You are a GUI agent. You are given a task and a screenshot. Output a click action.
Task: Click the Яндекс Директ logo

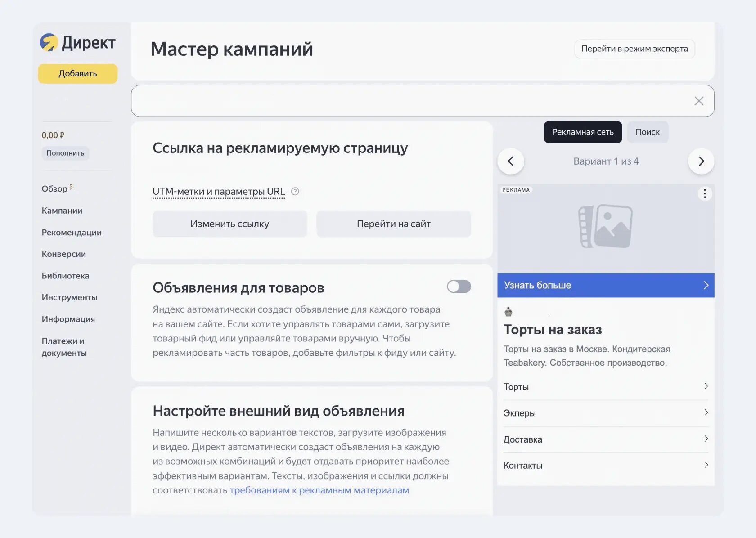point(77,43)
